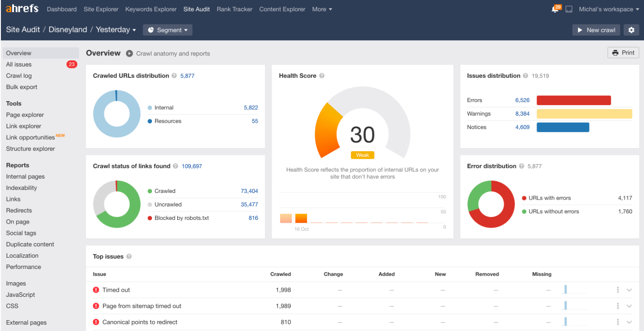
Task: Click the Print button
Action: (x=623, y=53)
